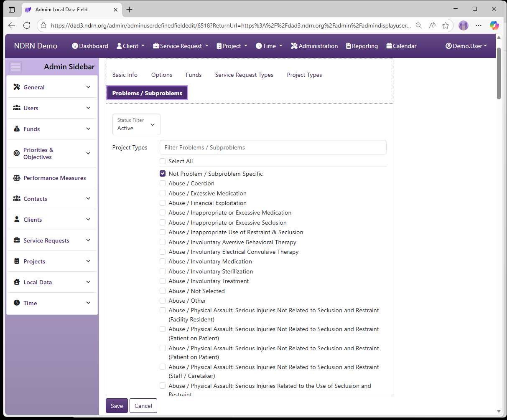Click the Filter Problems / Subproblems field
This screenshot has width=507, height=420.
273,147
